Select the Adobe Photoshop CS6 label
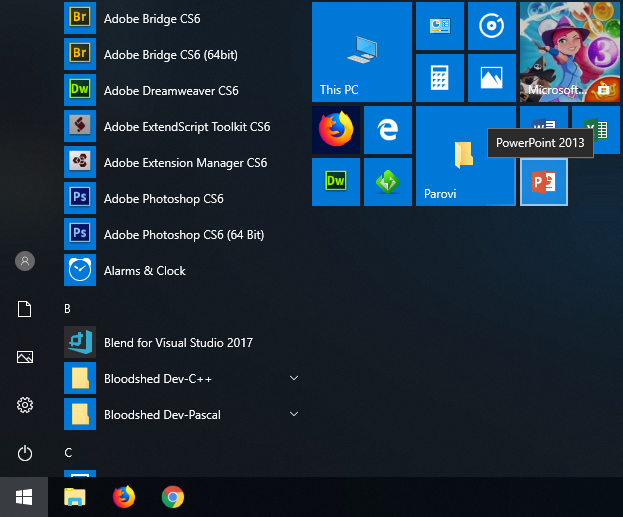 (x=164, y=199)
